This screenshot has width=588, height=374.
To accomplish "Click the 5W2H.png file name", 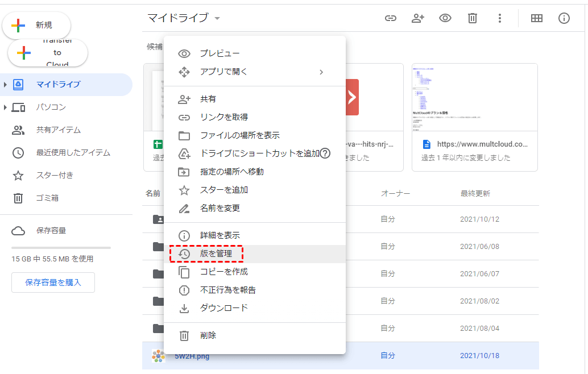I will pos(192,357).
